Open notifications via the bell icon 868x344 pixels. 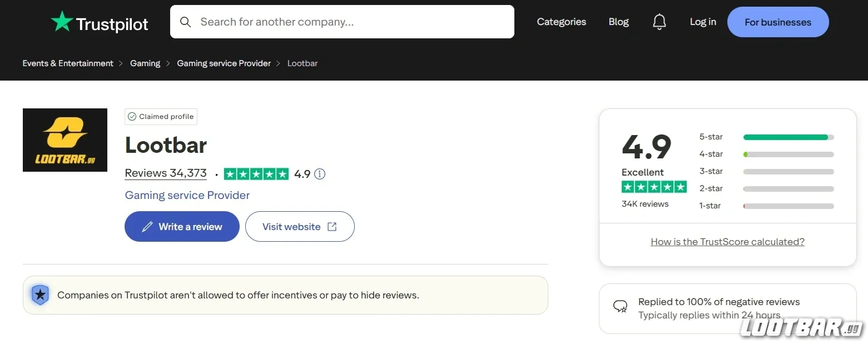click(x=659, y=22)
